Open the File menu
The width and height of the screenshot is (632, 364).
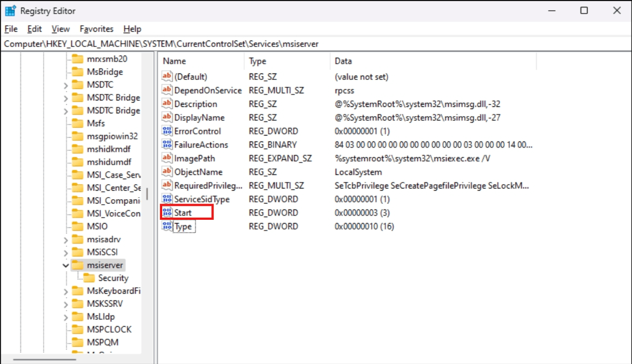tap(11, 29)
